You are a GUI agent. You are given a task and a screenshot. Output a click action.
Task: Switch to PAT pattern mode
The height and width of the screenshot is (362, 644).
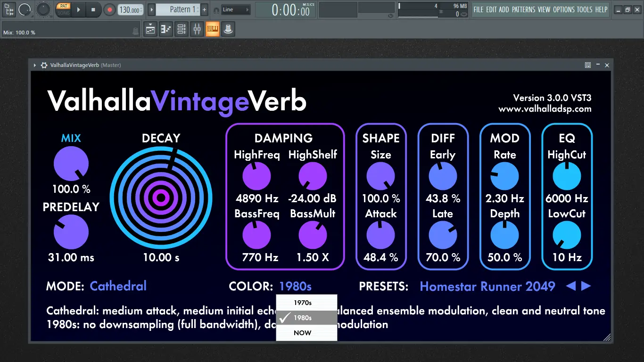[63, 6]
